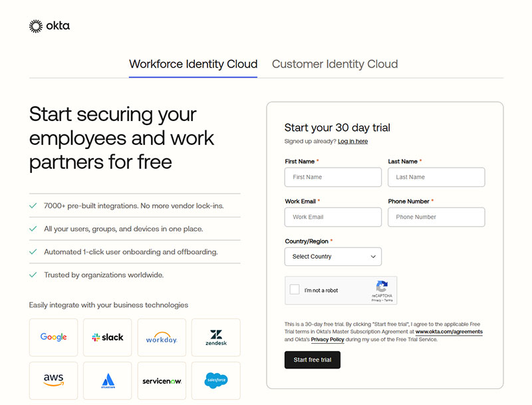The width and height of the screenshot is (532, 405).
Task: Check the I'm not a robot box
Action: click(295, 290)
